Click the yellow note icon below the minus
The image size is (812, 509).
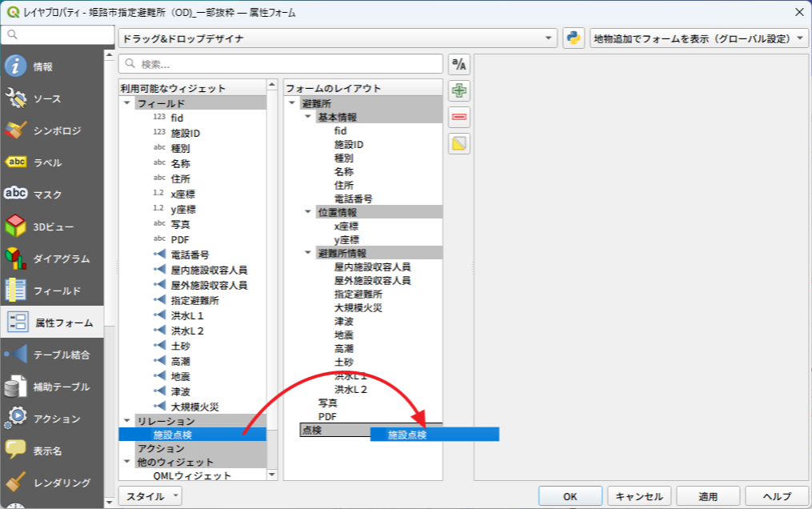point(459,144)
